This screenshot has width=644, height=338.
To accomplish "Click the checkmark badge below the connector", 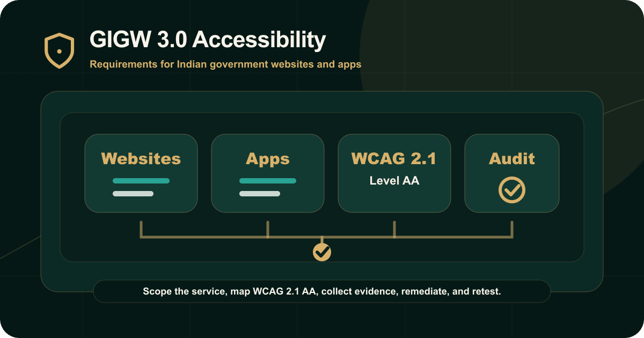I will 322,252.
